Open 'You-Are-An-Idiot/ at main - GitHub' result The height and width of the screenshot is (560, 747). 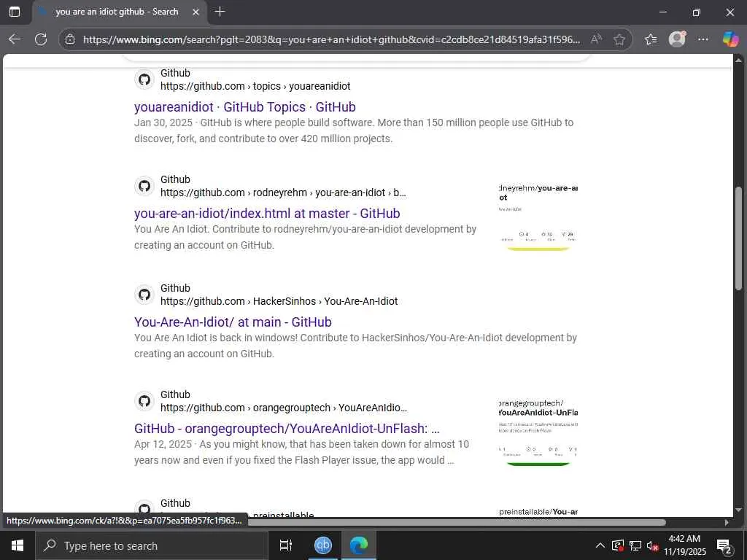pos(233,322)
